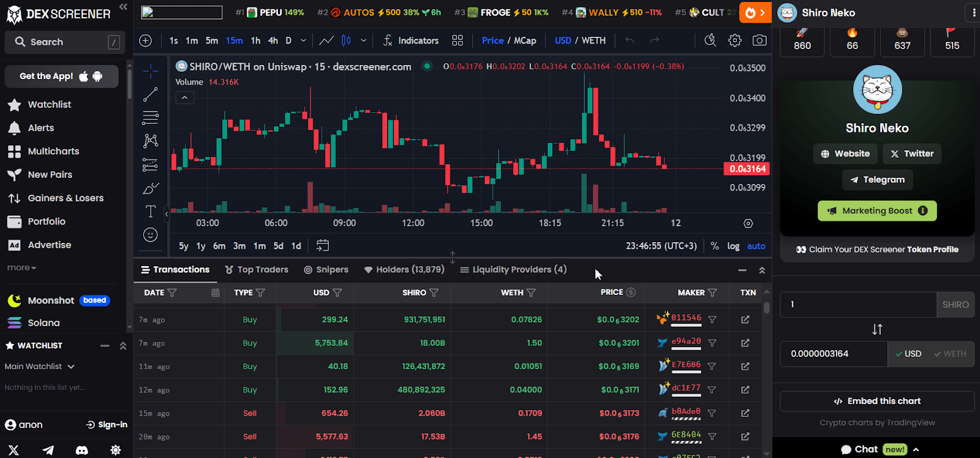
Task: Select the Fibonacci retracement tool
Action: [151, 118]
